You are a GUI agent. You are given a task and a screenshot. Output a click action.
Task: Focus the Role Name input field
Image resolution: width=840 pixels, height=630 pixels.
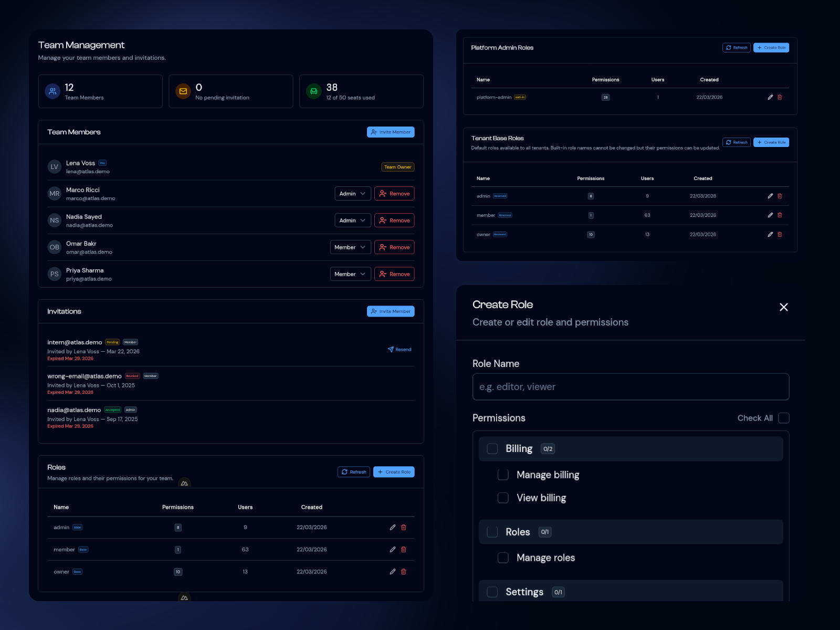click(631, 387)
